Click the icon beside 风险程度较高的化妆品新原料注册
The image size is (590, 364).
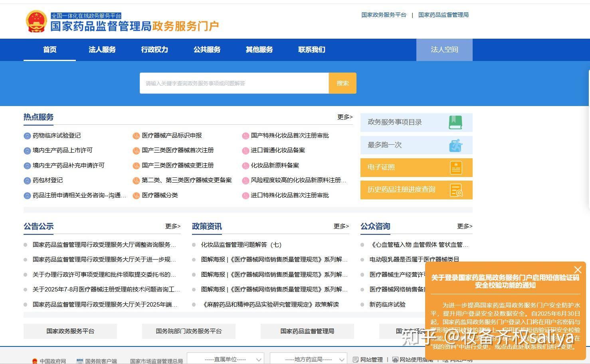[246, 181]
